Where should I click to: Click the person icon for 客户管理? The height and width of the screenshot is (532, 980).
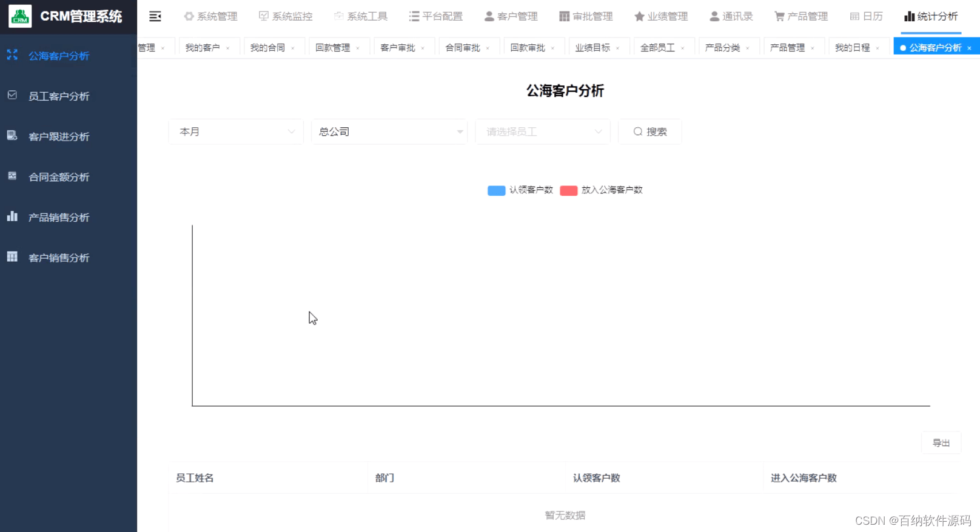(x=489, y=16)
